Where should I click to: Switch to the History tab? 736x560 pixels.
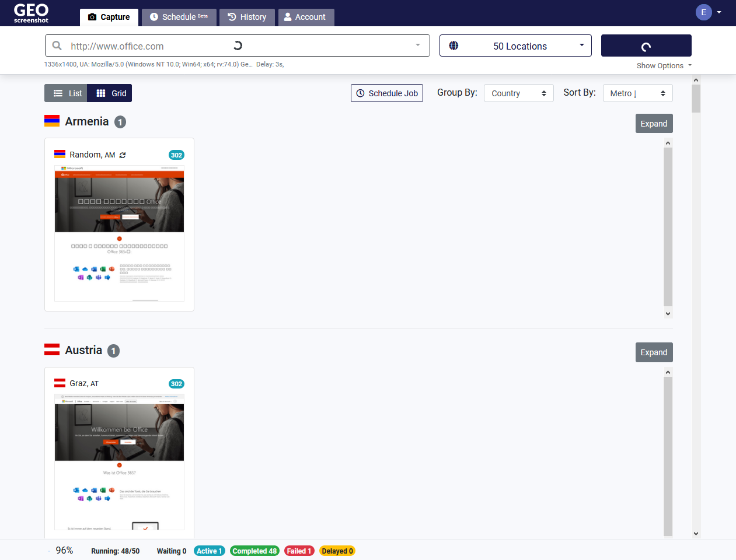tap(247, 17)
